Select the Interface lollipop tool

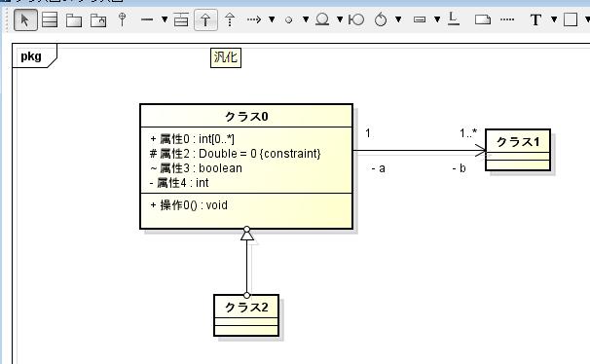122,19
